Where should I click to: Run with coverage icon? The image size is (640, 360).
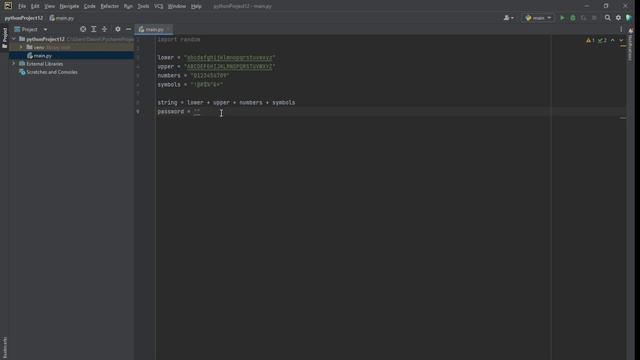click(583, 18)
